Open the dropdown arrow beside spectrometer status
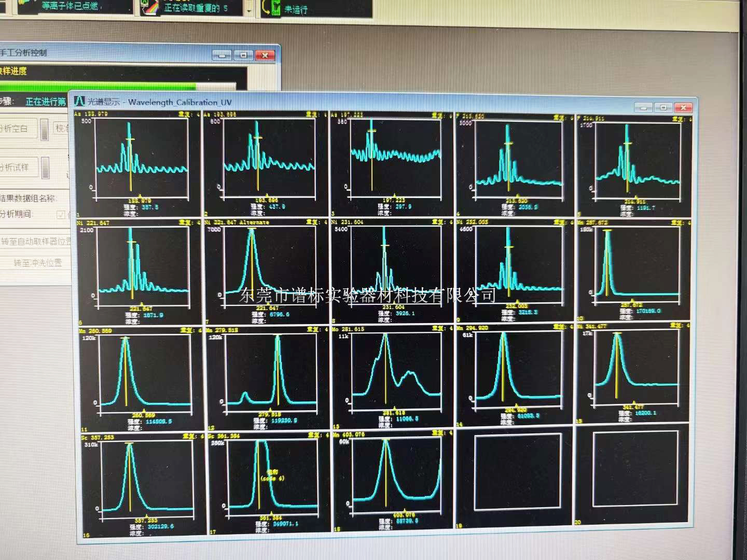This screenshot has height=560, width=747. (x=249, y=10)
